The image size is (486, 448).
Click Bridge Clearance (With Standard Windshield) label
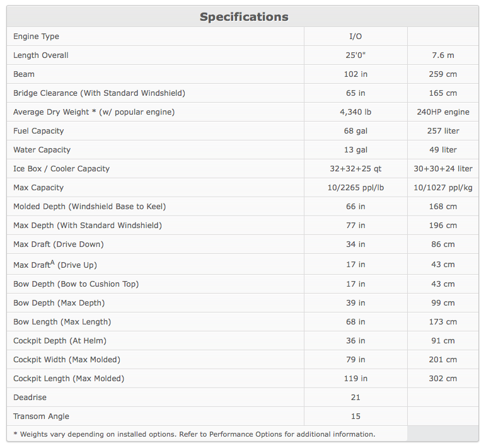click(99, 93)
